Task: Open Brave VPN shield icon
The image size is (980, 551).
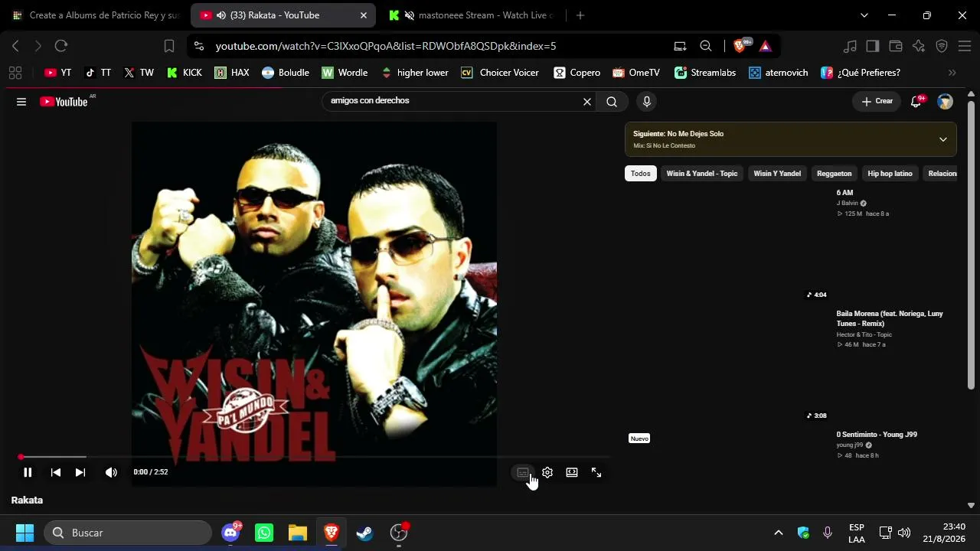Action: pos(942,46)
